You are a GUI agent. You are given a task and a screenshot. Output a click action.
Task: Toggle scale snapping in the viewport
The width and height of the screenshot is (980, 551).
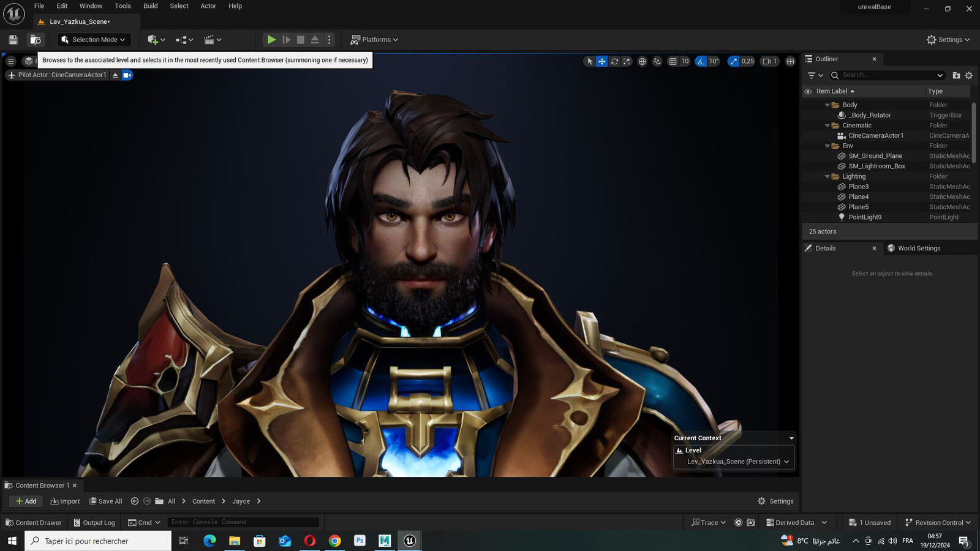point(734,61)
